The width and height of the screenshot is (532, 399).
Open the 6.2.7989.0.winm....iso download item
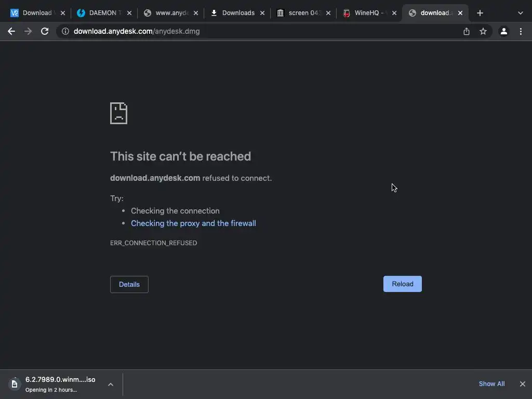coord(60,384)
